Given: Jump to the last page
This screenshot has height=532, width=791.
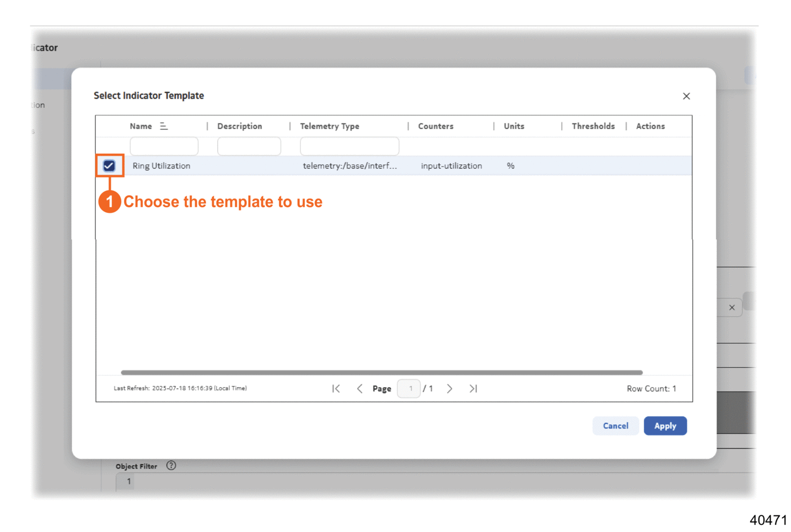Looking at the screenshot, I should pyautogui.click(x=473, y=389).
